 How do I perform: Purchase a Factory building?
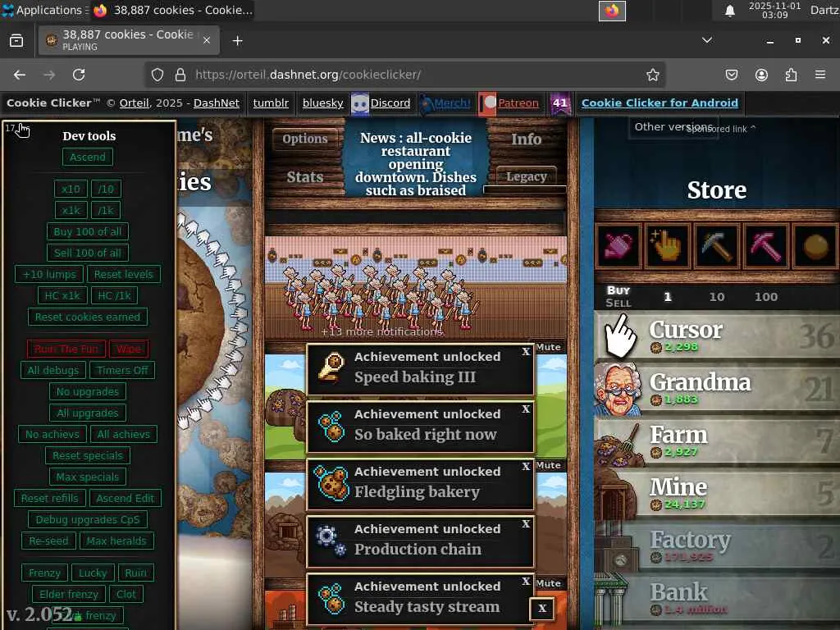[717, 547]
